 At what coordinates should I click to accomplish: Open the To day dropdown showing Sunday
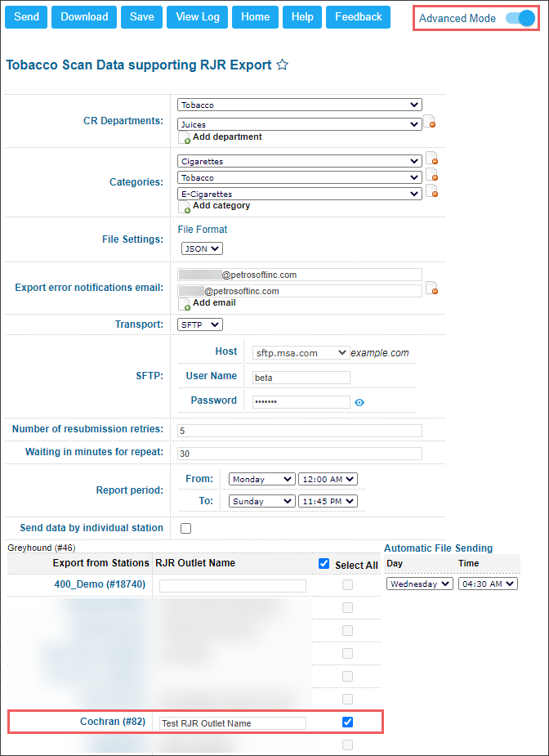click(x=262, y=501)
